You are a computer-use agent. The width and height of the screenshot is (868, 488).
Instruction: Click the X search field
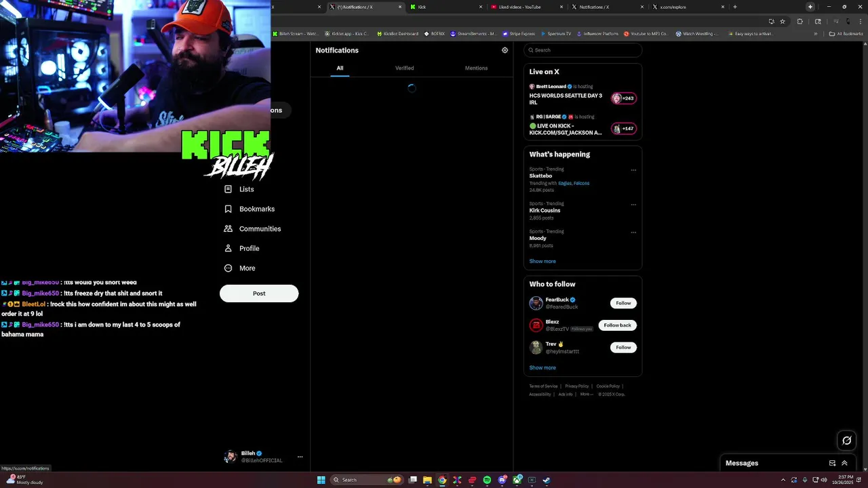point(583,50)
